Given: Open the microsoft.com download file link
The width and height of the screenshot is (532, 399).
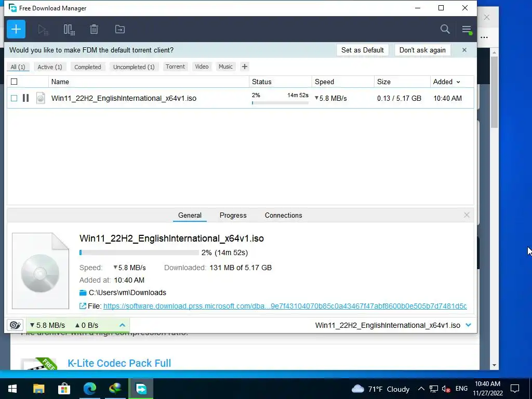Looking at the screenshot, I should 285,306.
